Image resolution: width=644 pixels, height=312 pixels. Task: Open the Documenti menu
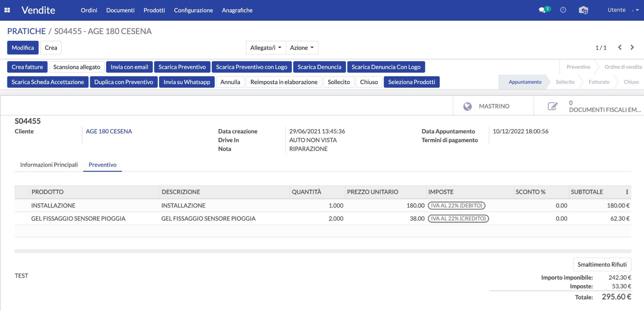(120, 10)
